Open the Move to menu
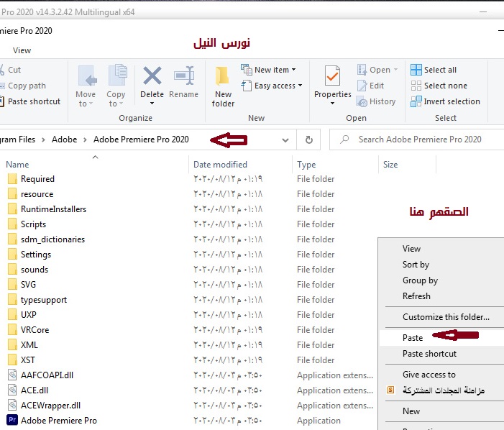 coord(86,86)
